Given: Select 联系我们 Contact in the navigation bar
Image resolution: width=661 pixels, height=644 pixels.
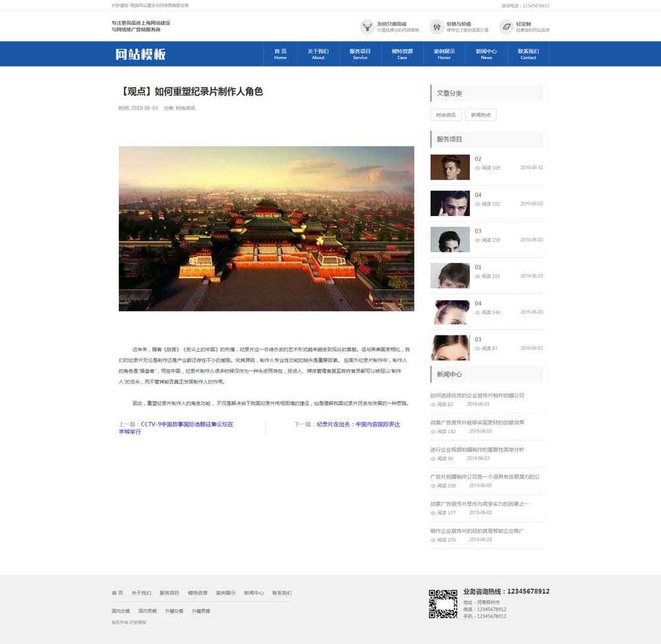Looking at the screenshot, I should click(x=528, y=54).
